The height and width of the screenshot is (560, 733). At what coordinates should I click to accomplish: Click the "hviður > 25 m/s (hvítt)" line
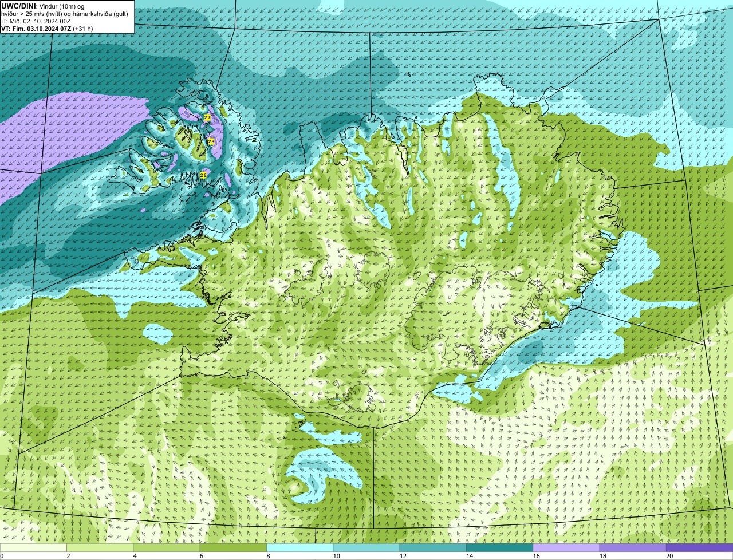tap(31, 13)
